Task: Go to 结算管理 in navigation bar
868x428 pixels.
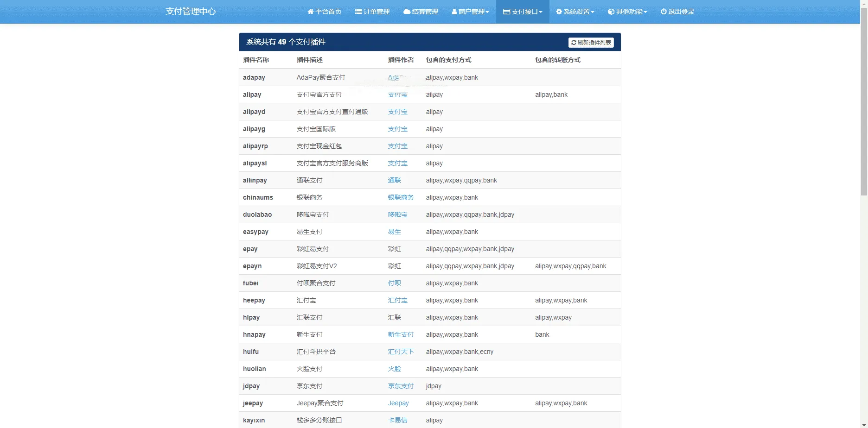Action: (421, 12)
